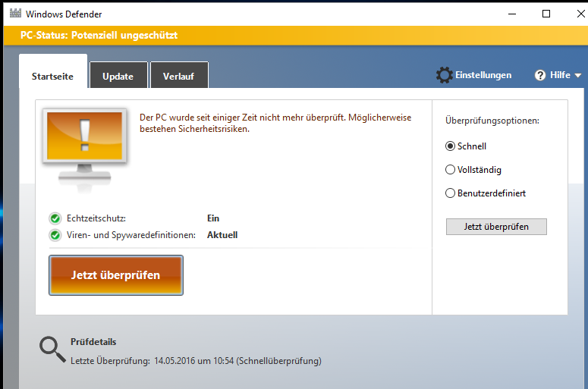The image size is (588, 389).
Task: Click the Hilfe question mark icon
Action: (540, 75)
